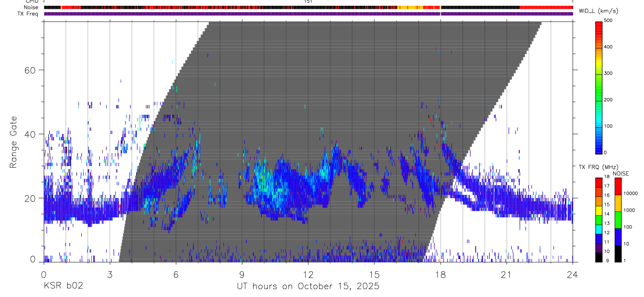Click the 'TX Freq' row label at top left
The image size is (644, 297).
(28, 14)
